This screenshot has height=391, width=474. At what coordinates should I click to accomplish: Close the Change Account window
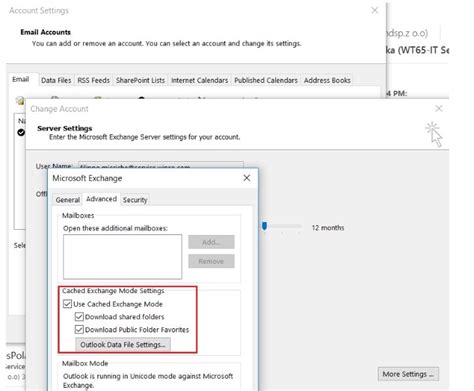439,108
